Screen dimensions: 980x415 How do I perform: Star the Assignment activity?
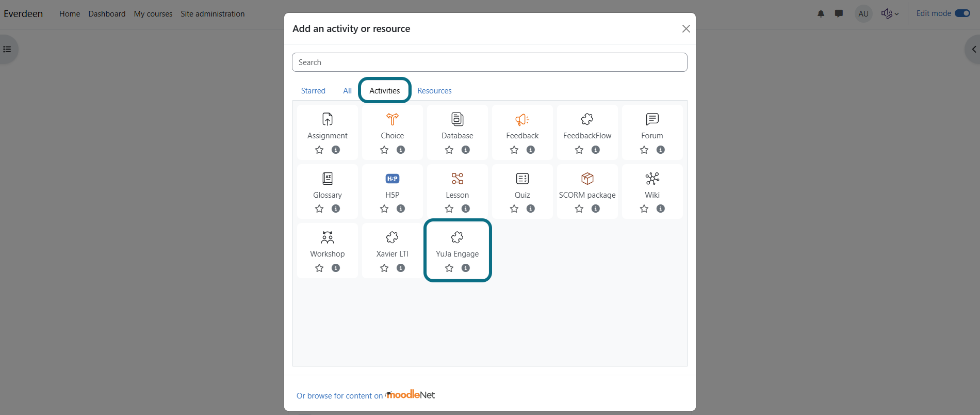[319, 150]
